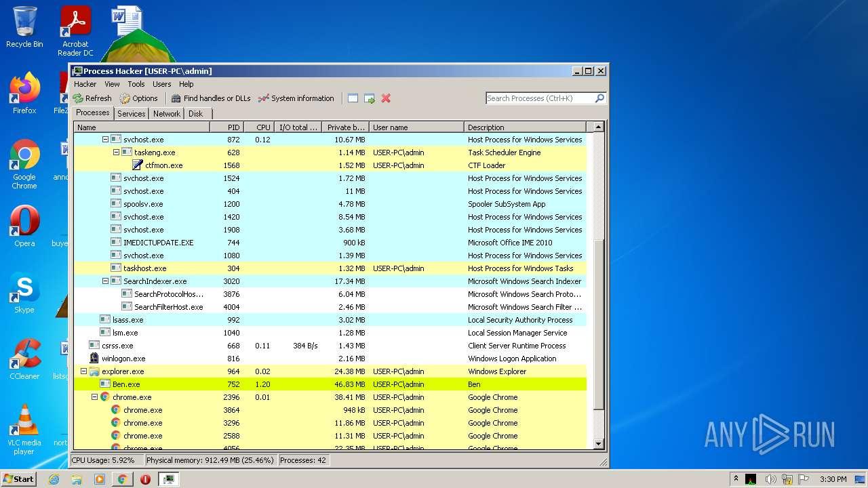Open CCleaner desktop icon
The image size is (868, 488).
pyautogui.click(x=24, y=359)
